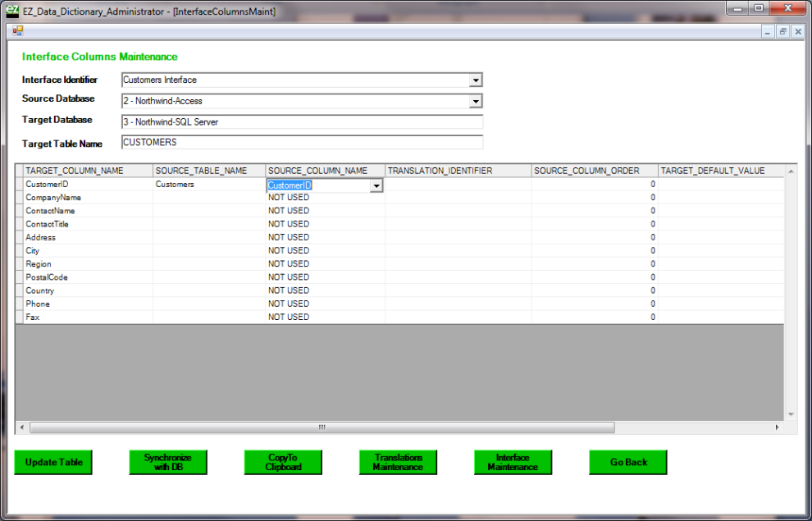Sort by TARGET_COLUMN_NAME header
Image resolution: width=812 pixels, height=521 pixels.
pyautogui.click(x=87, y=171)
